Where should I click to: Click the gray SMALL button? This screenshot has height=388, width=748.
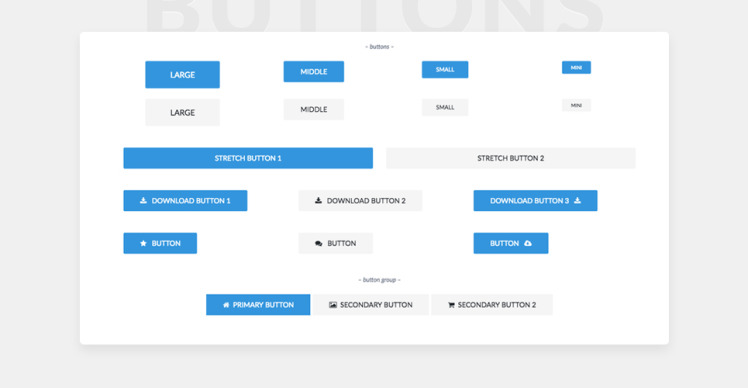pos(445,107)
